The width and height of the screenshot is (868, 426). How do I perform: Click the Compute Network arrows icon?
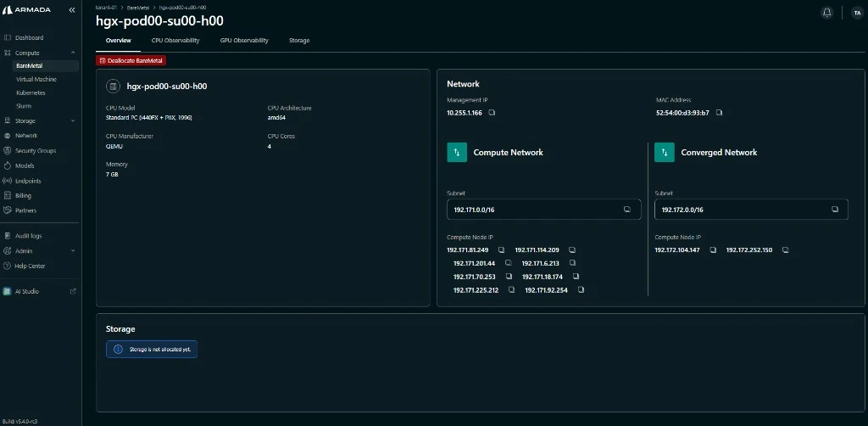coord(457,153)
